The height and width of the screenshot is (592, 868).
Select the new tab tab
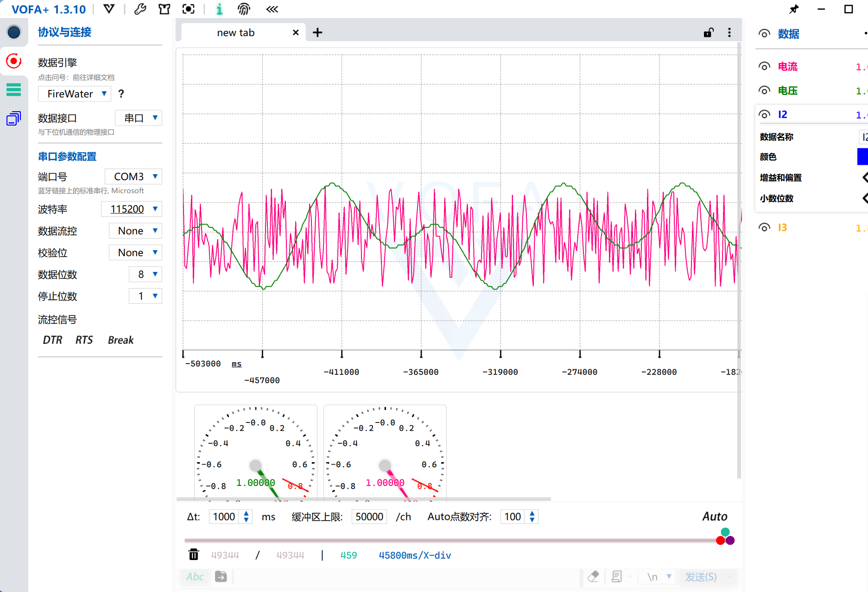point(236,33)
